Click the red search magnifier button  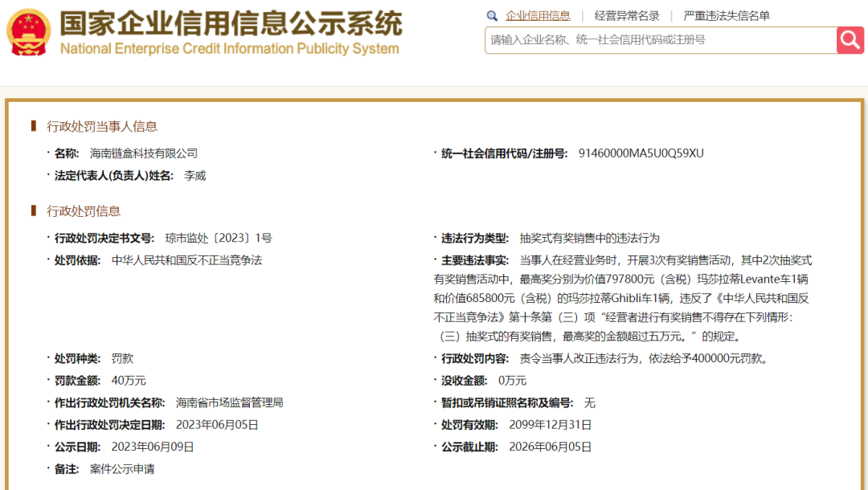pyautogui.click(x=850, y=39)
